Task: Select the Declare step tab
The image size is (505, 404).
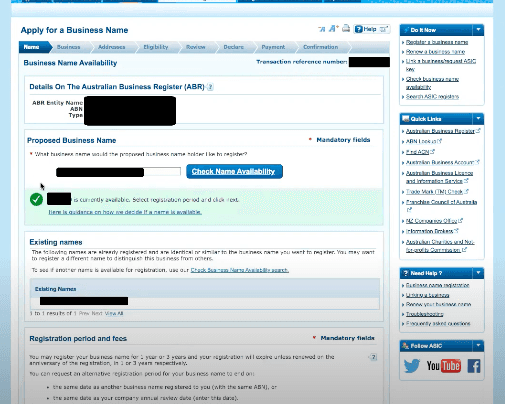Action: point(234,47)
